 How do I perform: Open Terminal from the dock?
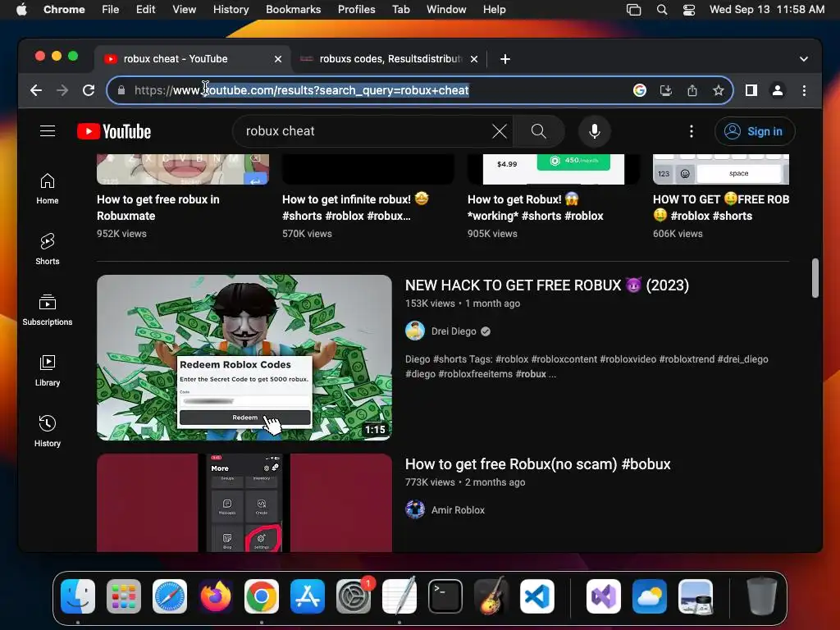tap(445, 596)
